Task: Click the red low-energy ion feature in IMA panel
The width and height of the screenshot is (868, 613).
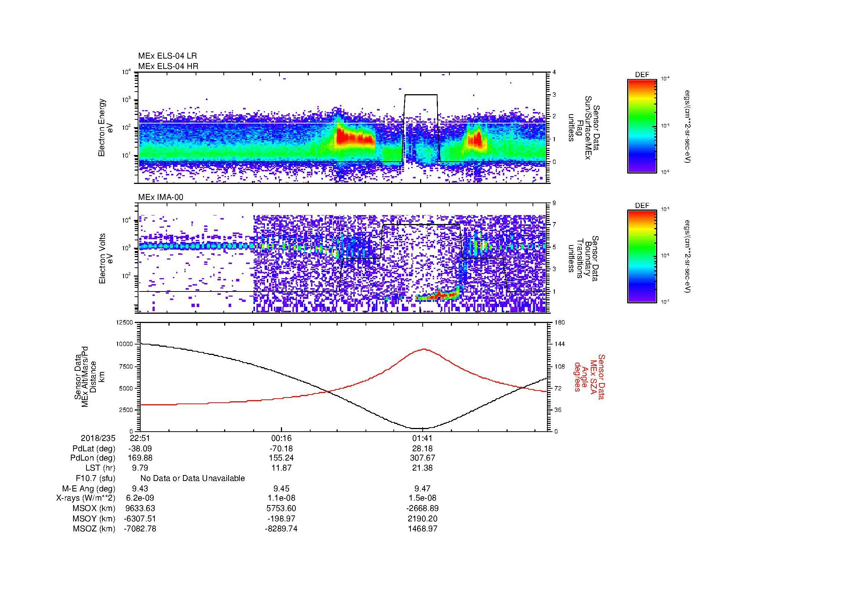Action: coord(438,295)
